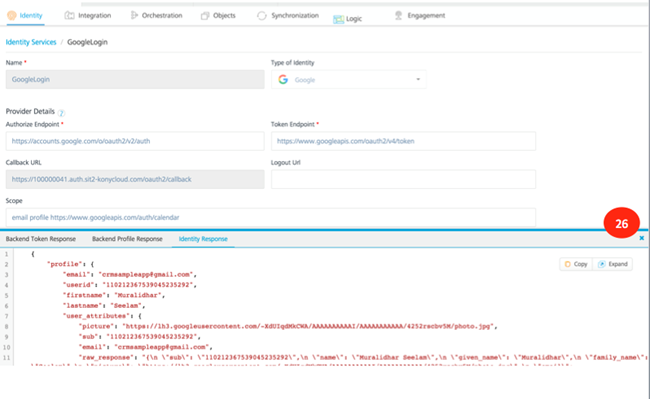Focus the Token Endpoint field
Image resolution: width=650 pixels, height=399 pixels.
tap(403, 141)
